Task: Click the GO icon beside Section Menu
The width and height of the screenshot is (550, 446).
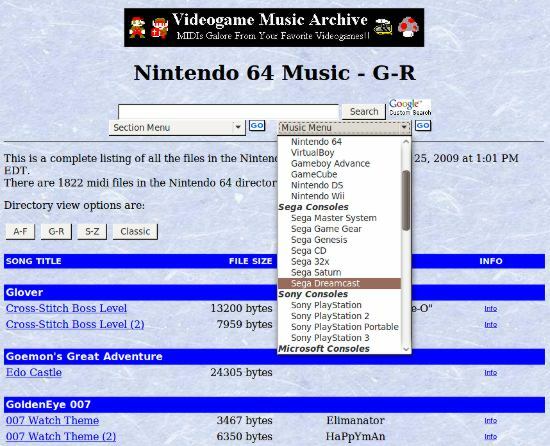Action: 257,126
